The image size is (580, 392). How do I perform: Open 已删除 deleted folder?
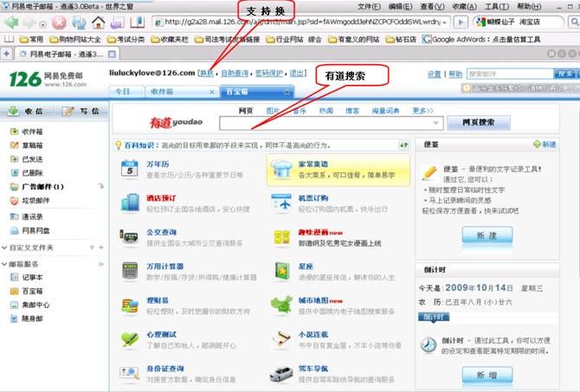pyautogui.click(x=32, y=173)
